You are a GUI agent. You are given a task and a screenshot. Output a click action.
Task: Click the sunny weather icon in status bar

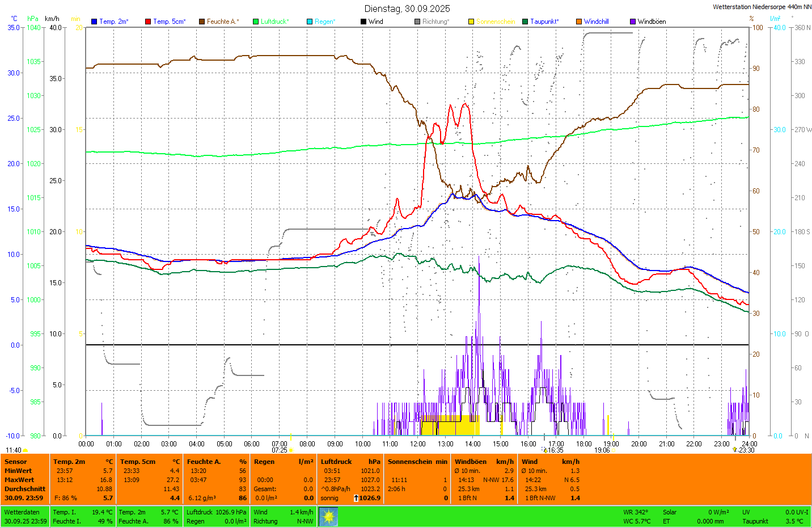[x=328, y=517]
